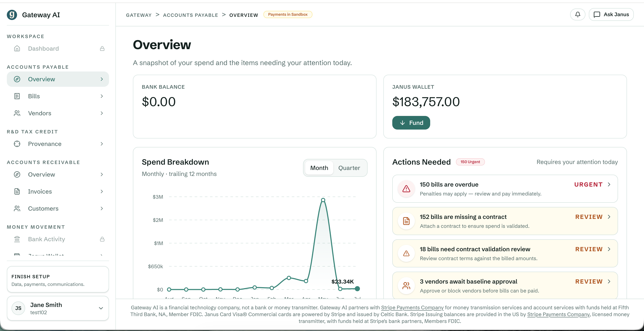Click the Accounts Payable Overview compass icon
Viewport: 644px width, 331px height.
point(17,79)
